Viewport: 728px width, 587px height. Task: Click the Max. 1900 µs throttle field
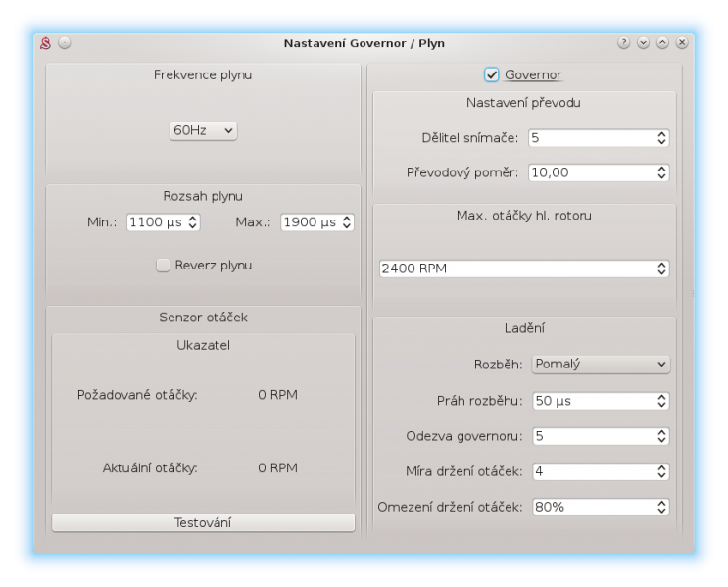[310, 222]
